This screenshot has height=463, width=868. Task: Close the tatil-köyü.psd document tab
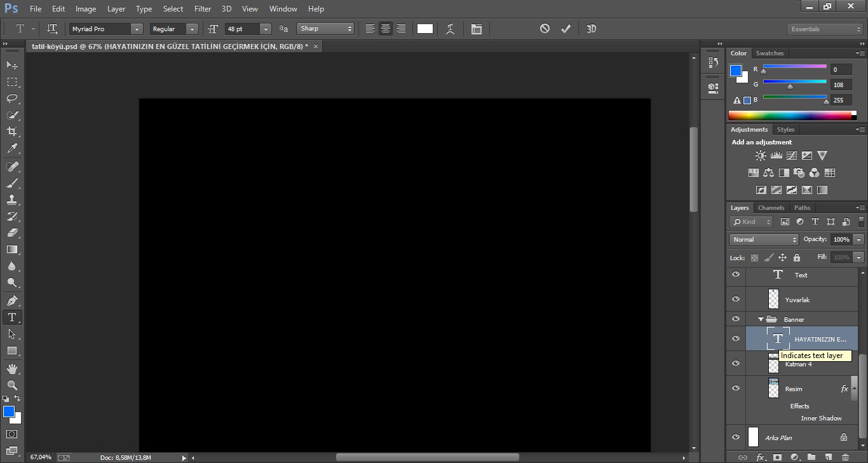pos(316,46)
